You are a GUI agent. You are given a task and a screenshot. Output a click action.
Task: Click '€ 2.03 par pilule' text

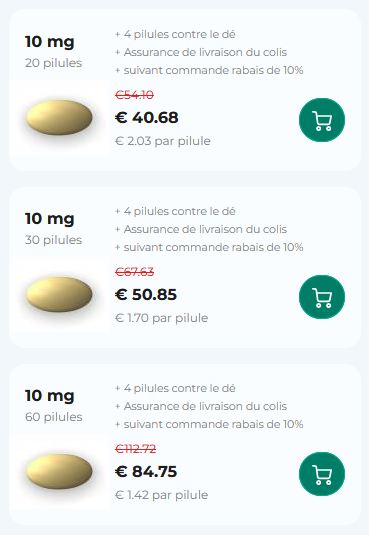(x=163, y=141)
